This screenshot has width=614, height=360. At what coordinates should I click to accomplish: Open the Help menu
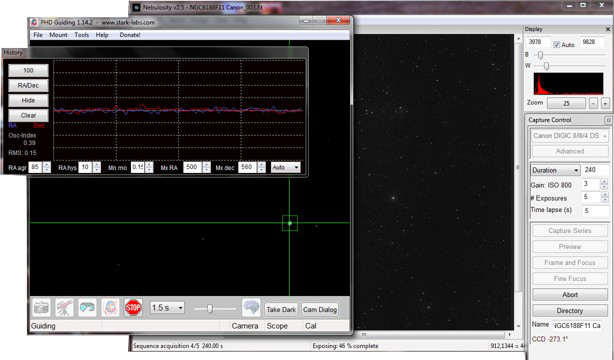tap(102, 35)
